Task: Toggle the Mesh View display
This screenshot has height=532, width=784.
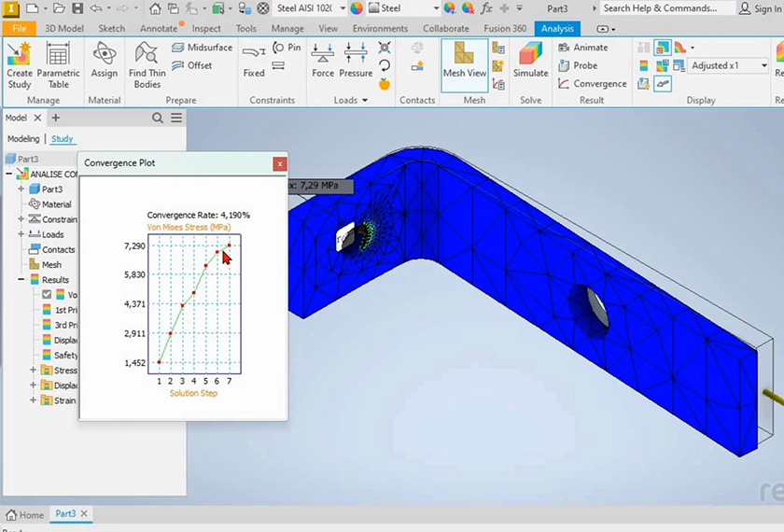Action: (x=464, y=63)
